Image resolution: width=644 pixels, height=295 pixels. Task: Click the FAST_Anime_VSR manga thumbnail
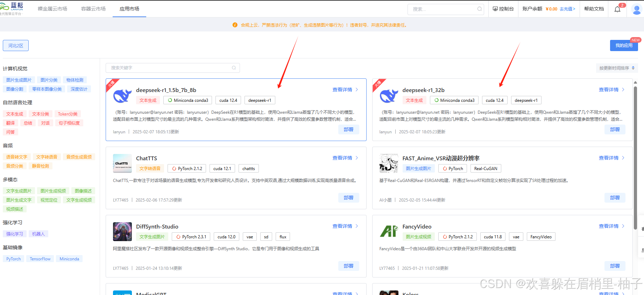coord(389,163)
